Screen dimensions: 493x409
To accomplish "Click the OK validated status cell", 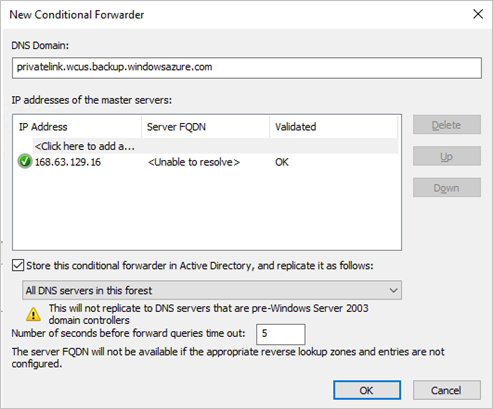I will point(282,162).
